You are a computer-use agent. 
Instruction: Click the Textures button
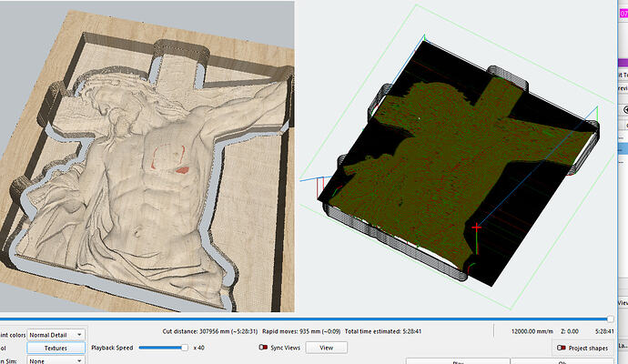56,348
